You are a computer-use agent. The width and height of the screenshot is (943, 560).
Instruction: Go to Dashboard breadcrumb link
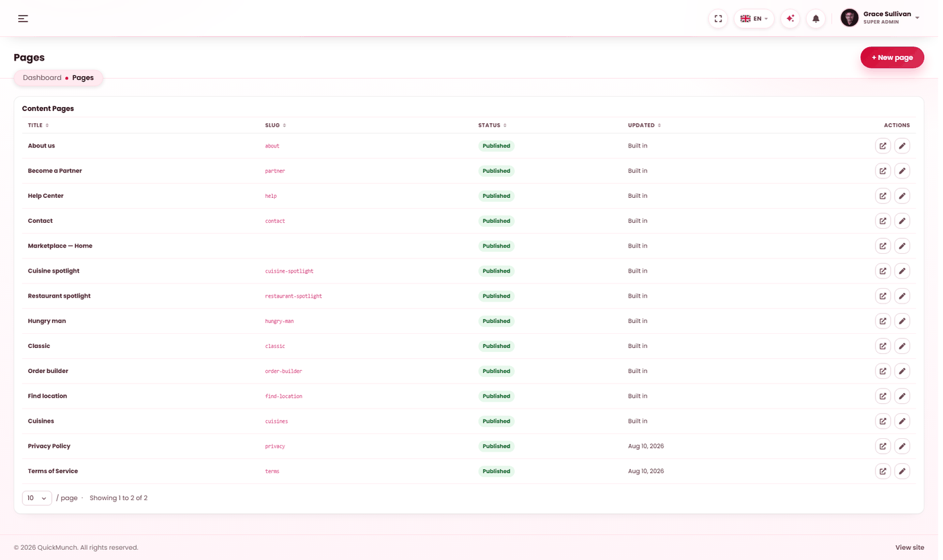(x=42, y=78)
